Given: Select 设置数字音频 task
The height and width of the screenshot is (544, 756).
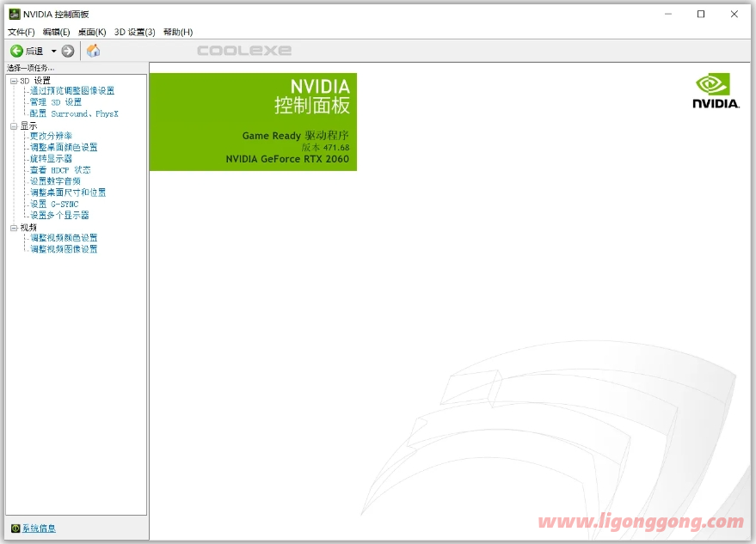Looking at the screenshot, I should pyautogui.click(x=55, y=181).
